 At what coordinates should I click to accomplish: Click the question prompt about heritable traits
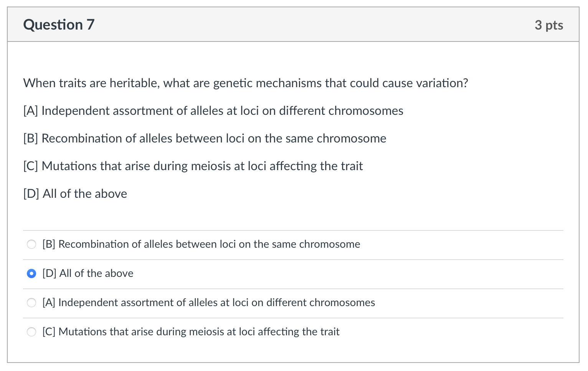(245, 83)
